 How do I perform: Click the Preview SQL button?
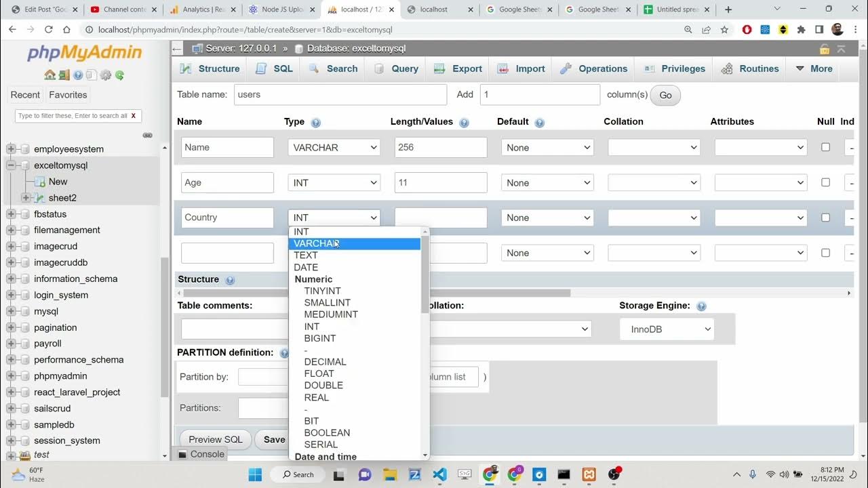pyautogui.click(x=215, y=439)
